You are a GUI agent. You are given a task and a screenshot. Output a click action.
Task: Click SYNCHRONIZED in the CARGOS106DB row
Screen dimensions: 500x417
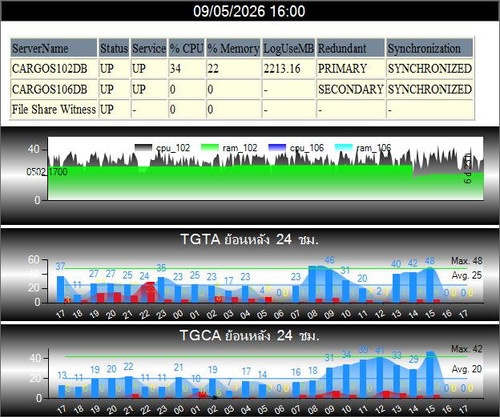tap(430, 89)
